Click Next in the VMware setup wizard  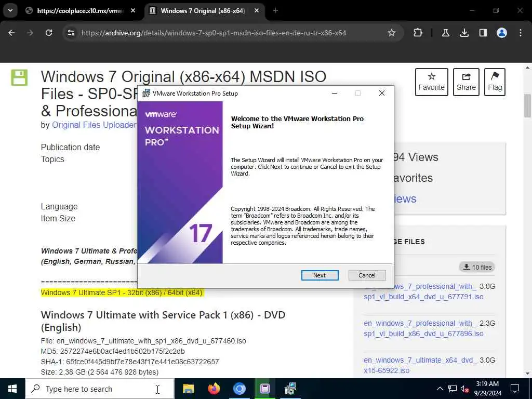[x=320, y=275]
